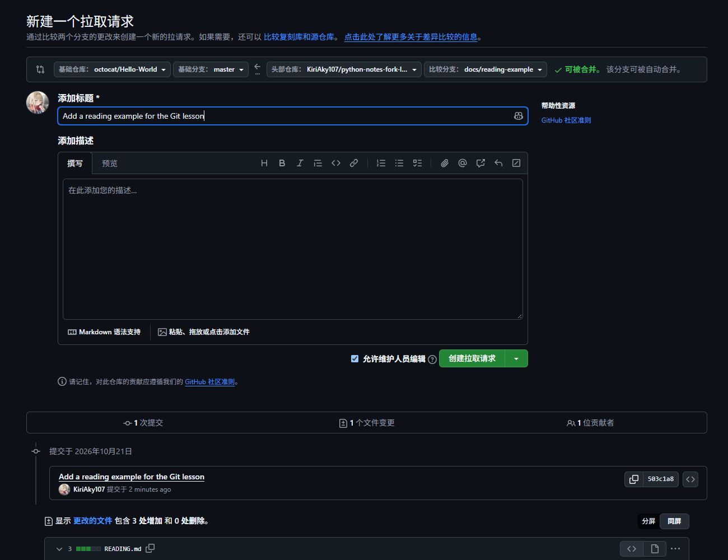
Task: Focus the 添加标题 input field
Action: pos(293,116)
